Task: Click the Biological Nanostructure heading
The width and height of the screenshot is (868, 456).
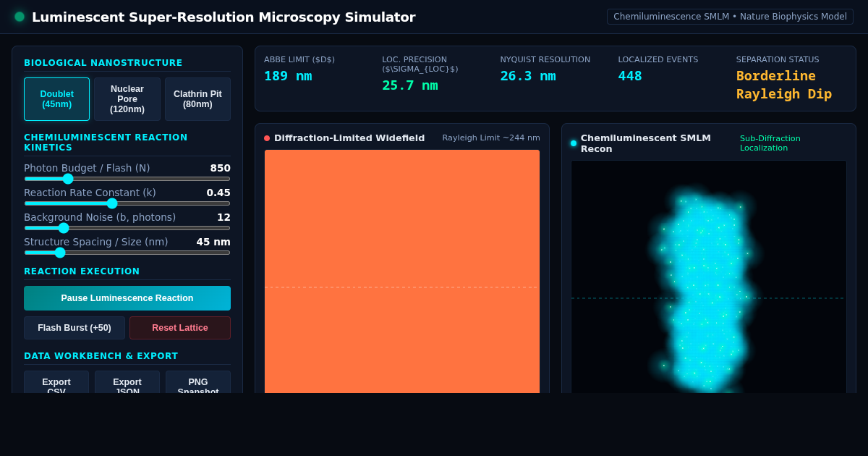Action: pyautogui.click(x=103, y=63)
